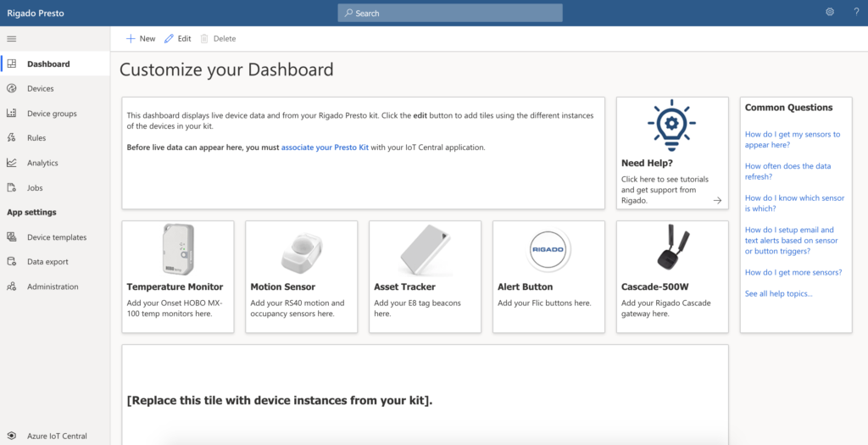Open settings with the gear icon
Screen dimensions: 868x445
830,12
